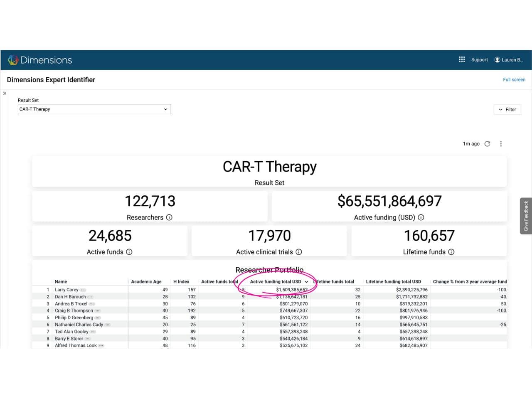The width and height of the screenshot is (532, 399).
Task: Open the Support menu
Action: click(x=479, y=60)
